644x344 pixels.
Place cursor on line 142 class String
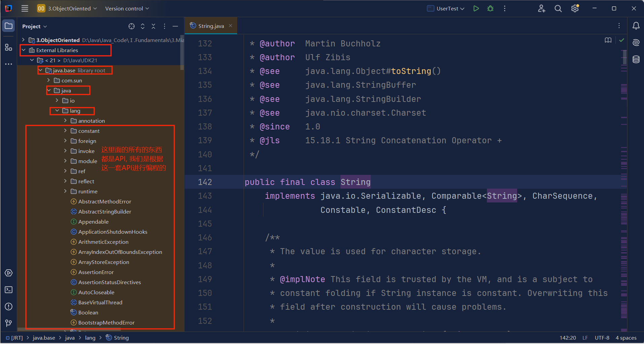point(355,182)
